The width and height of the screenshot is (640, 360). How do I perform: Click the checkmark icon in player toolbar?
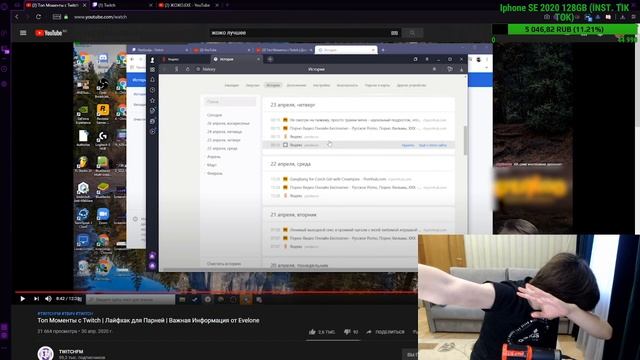tap(195, 300)
